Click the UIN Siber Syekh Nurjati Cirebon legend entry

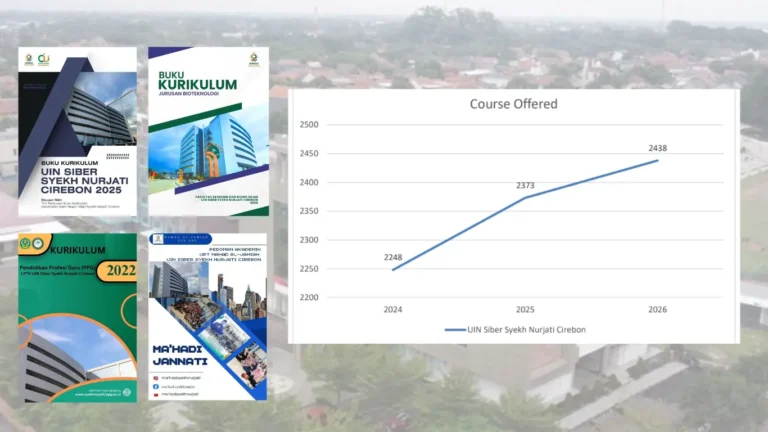pos(515,330)
